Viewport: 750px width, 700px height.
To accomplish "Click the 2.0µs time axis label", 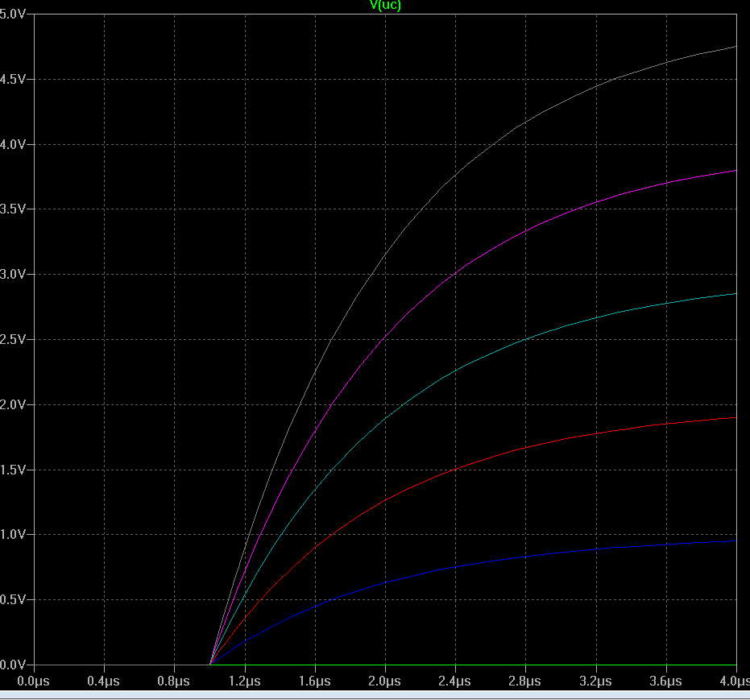I will click(384, 681).
